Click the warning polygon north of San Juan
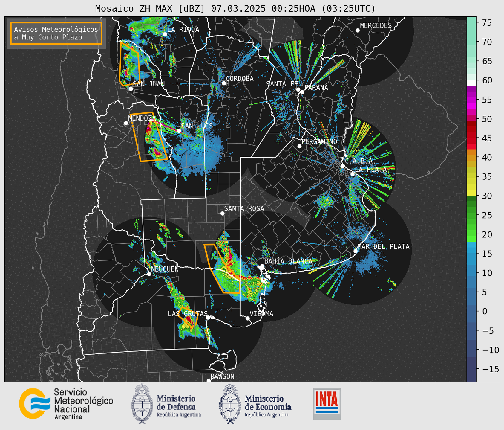 (x=130, y=63)
